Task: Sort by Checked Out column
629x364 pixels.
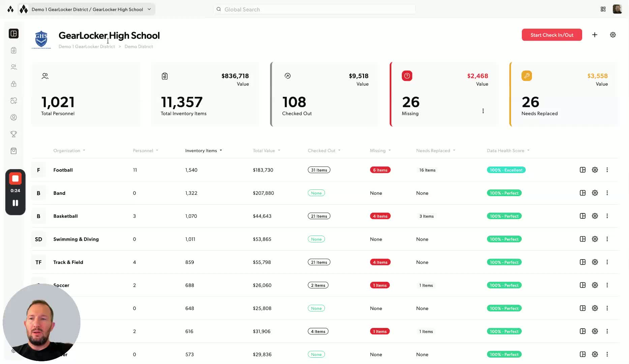Action: point(324,151)
